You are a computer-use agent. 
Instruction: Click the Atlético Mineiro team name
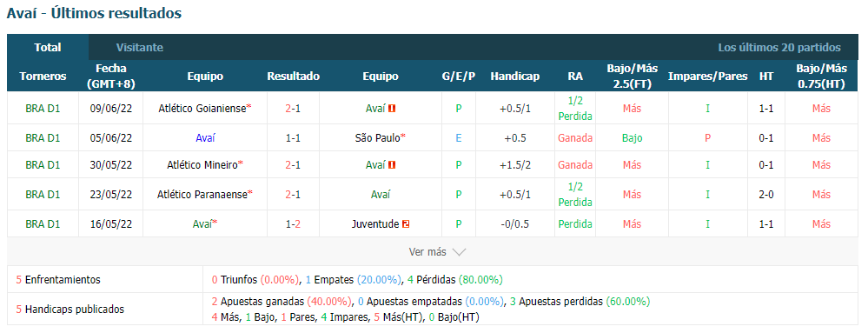click(x=202, y=164)
